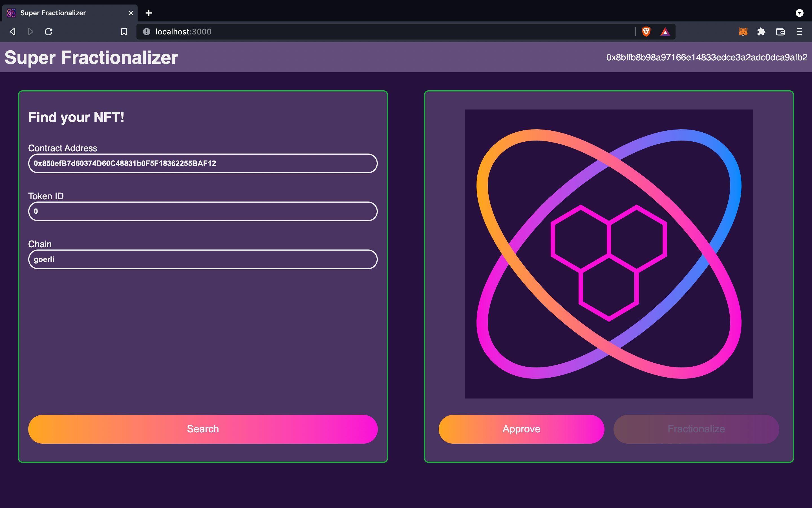Open Brave Rewards triangle icon

(x=665, y=32)
